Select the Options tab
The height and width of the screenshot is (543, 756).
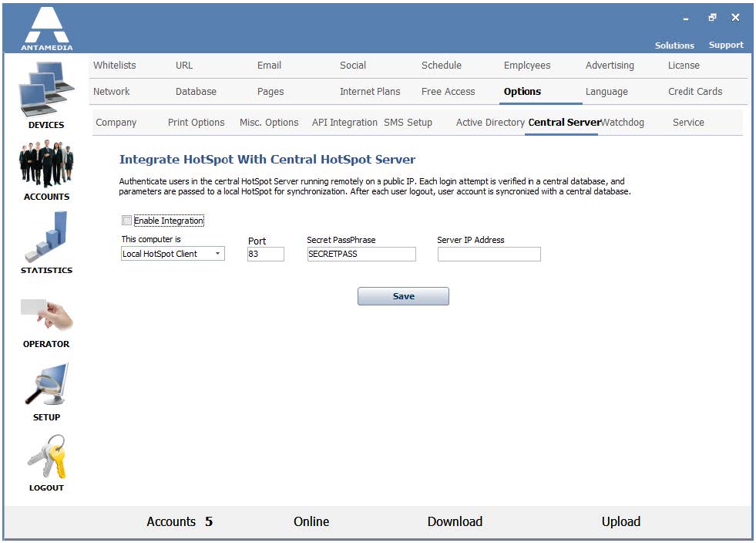click(522, 91)
